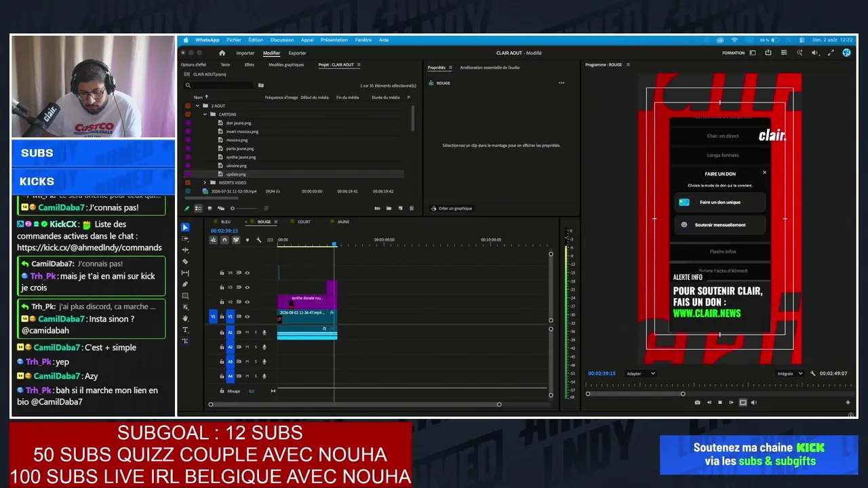The width and height of the screenshot is (868, 488).
Task: Choose the Track Select Forward tool
Action: pos(185,239)
